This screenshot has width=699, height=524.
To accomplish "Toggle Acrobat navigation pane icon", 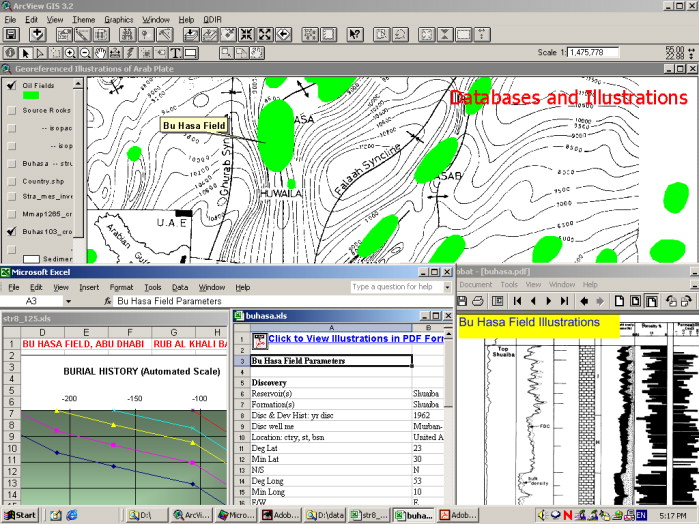I will click(x=498, y=301).
